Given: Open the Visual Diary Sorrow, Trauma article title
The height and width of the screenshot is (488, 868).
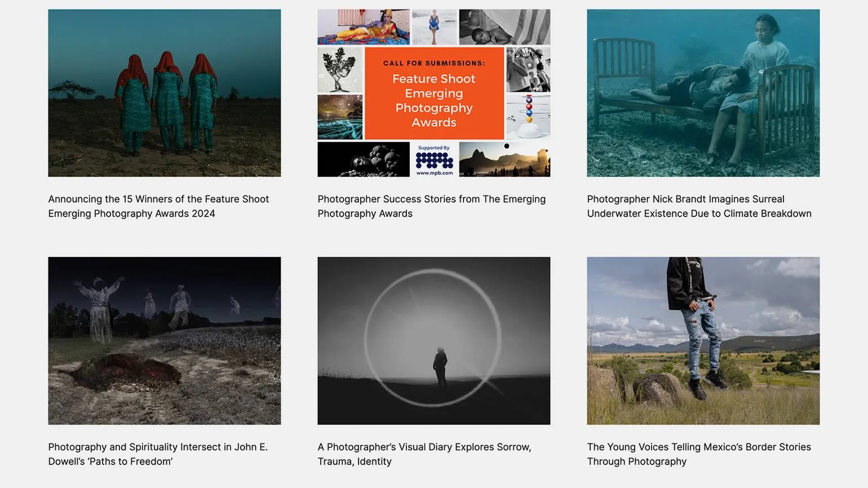Looking at the screenshot, I should pyautogui.click(x=424, y=454).
